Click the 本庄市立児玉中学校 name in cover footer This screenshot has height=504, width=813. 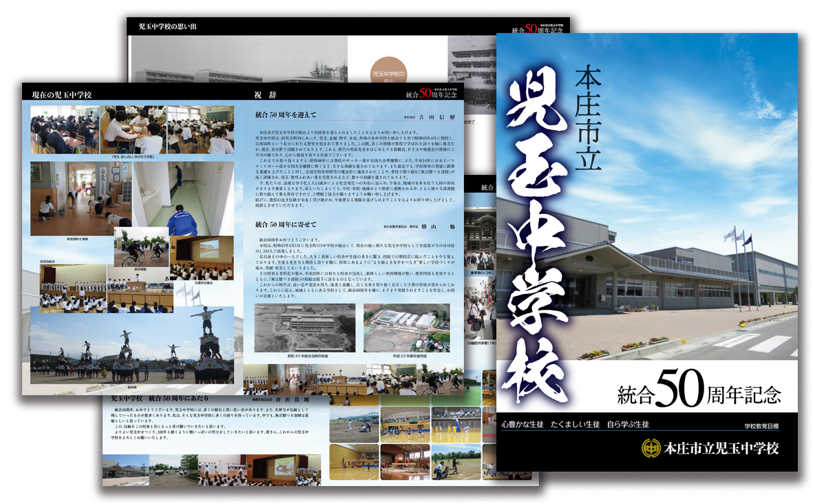721,448
